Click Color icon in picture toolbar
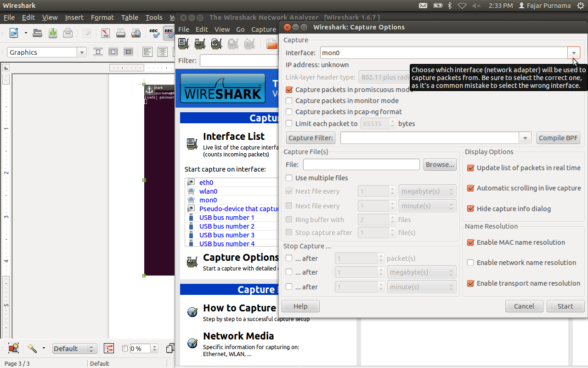 [109, 348]
